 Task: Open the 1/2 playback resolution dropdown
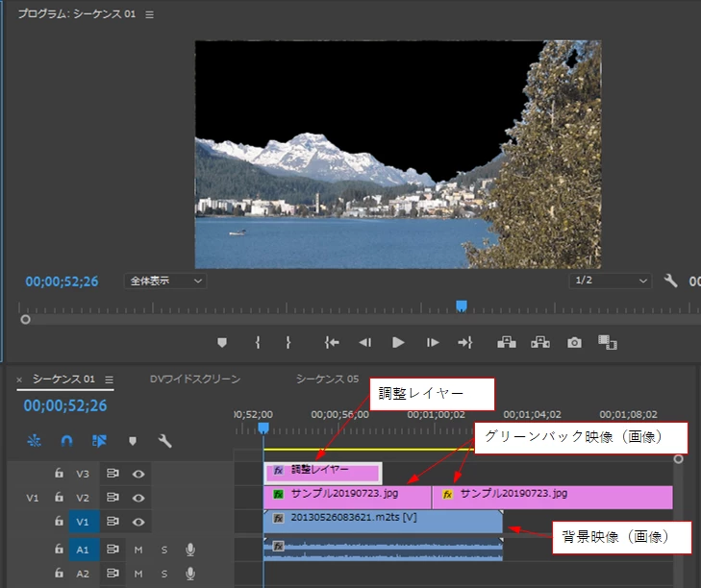[611, 282]
